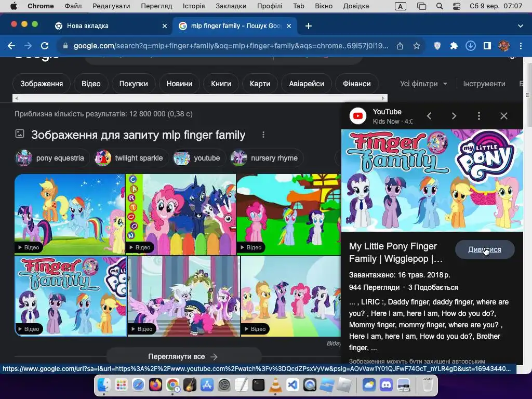Image resolution: width=532 pixels, height=399 pixels.
Task: Open the rainbow road ponies thumbnail
Action: point(291,296)
